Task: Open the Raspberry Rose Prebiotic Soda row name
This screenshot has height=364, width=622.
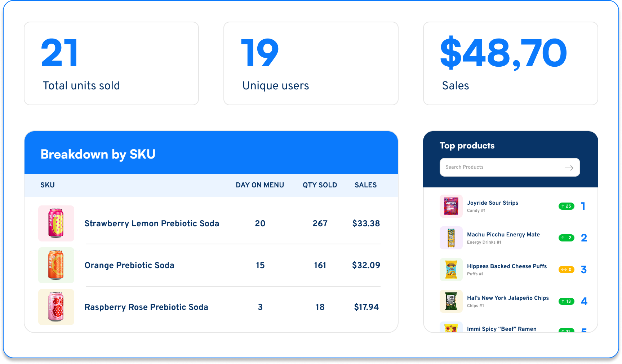Action: click(x=146, y=307)
